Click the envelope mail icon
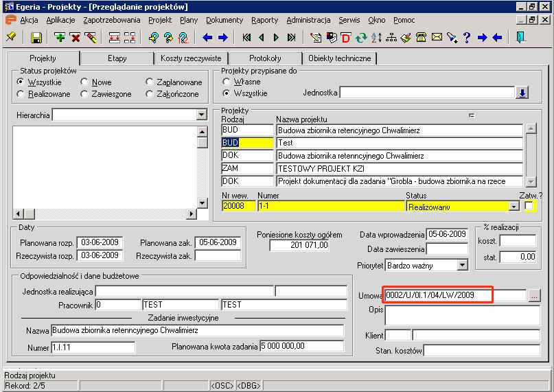The height and width of the screenshot is (392, 554). [437, 37]
